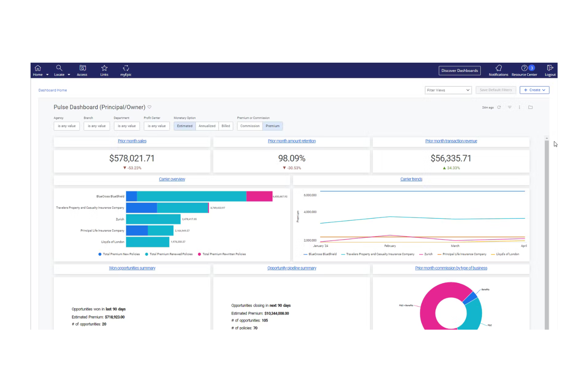Favorite the Pulse Dashboard with heart icon
The image size is (588, 392).
tap(149, 107)
